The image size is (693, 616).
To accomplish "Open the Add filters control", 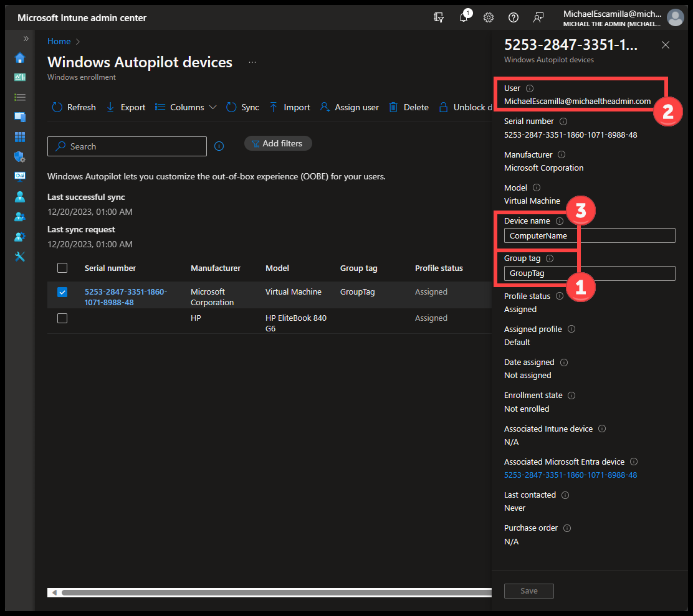I will (x=278, y=143).
